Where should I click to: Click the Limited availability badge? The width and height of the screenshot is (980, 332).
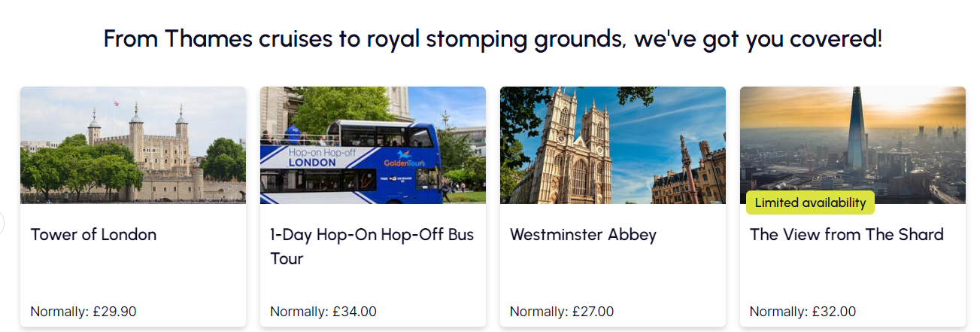810,203
